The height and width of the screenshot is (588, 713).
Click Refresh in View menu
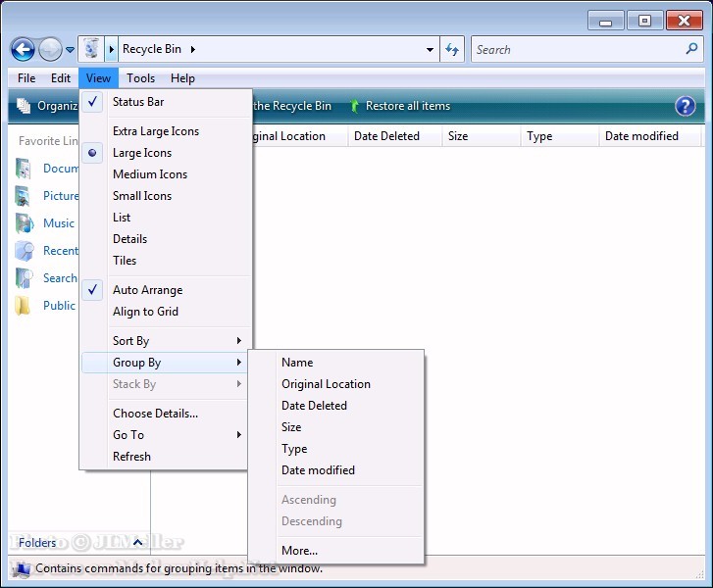pos(166,457)
